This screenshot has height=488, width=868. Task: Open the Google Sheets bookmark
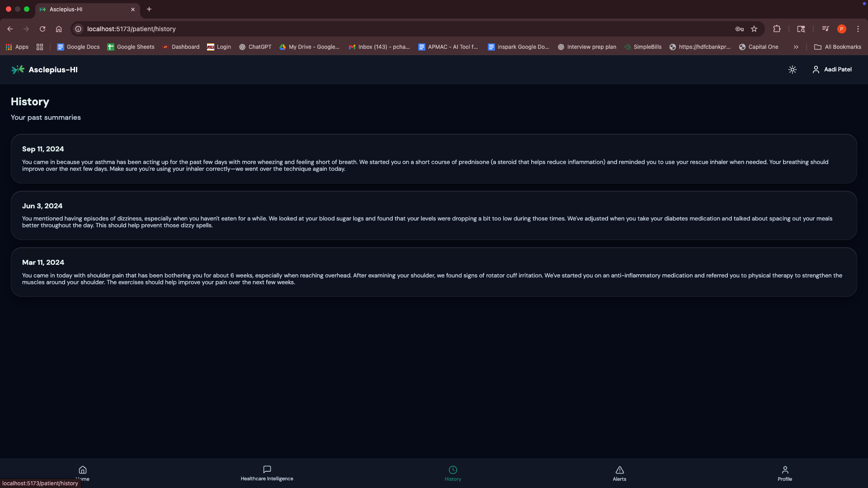tap(131, 47)
